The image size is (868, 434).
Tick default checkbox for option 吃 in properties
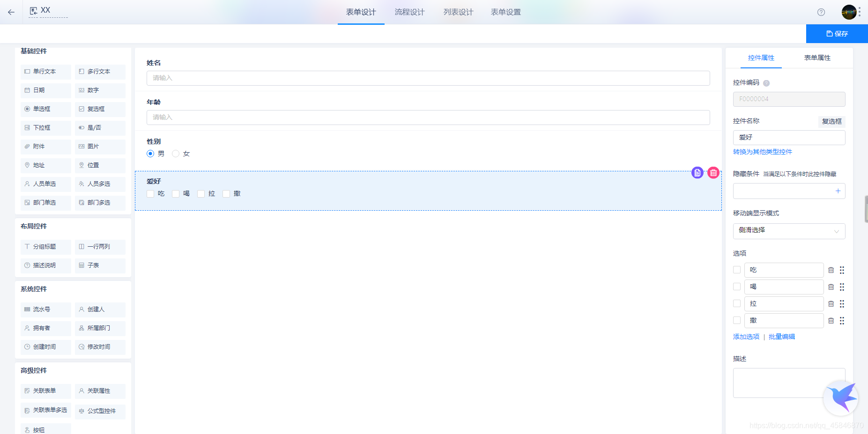pos(737,270)
